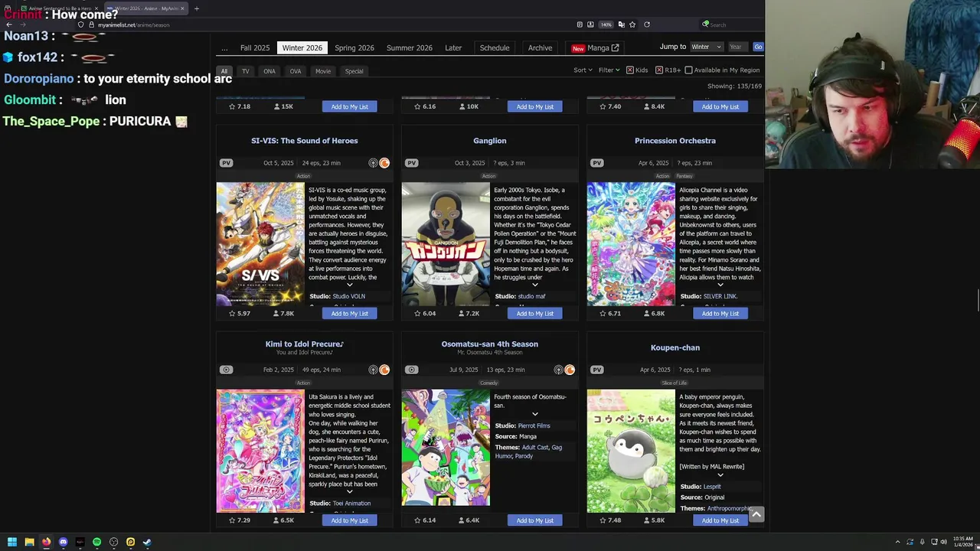This screenshot has width=980, height=551.
Task: Add Koupen-chan to My List
Action: click(x=720, y=520)
